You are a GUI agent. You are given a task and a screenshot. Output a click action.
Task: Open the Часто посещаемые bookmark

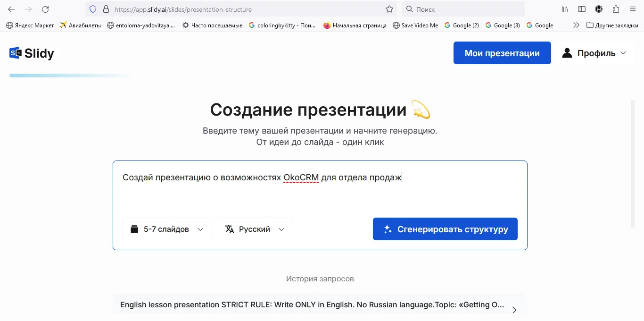(212, 25)
